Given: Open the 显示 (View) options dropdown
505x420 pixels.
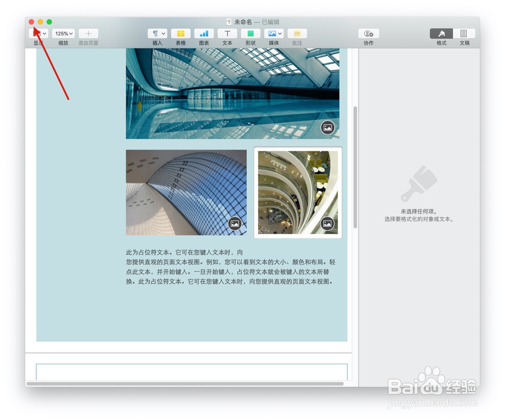Looking at the screenshot, I should [38, 33].
